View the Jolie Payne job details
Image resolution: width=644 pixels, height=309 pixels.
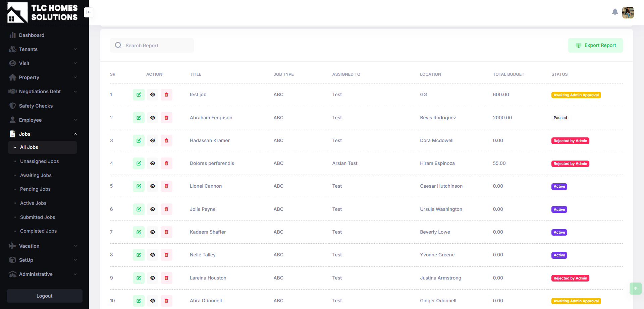(x=153, y=209)
